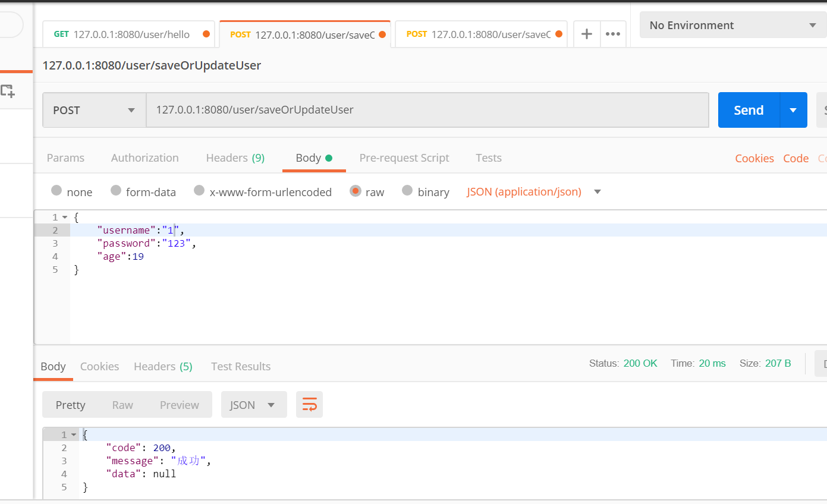Viewport: 827px width, 504px height.
Task: Click the Cookies link above the editor
Action: point(754,158)
